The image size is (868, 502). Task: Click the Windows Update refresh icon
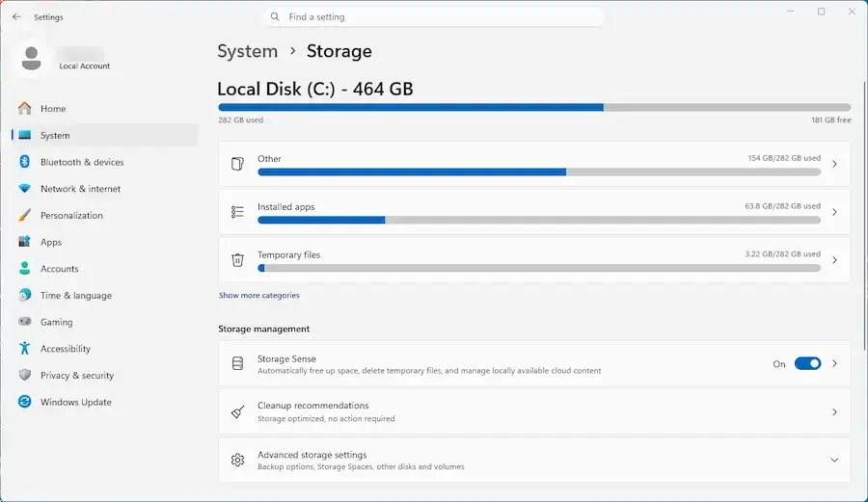tap(24, 402)
